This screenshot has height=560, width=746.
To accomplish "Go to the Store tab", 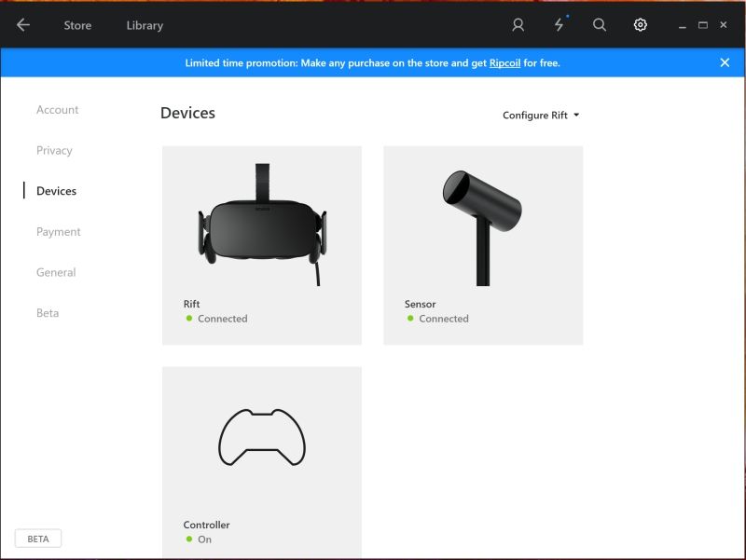I will point(77,25).
